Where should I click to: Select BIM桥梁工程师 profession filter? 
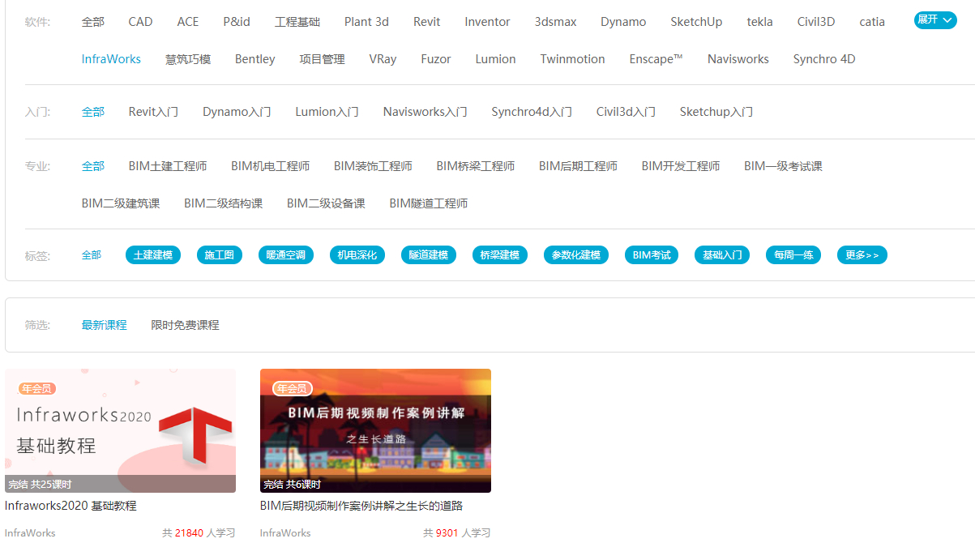pyautogui.click(x=476, y=166)
